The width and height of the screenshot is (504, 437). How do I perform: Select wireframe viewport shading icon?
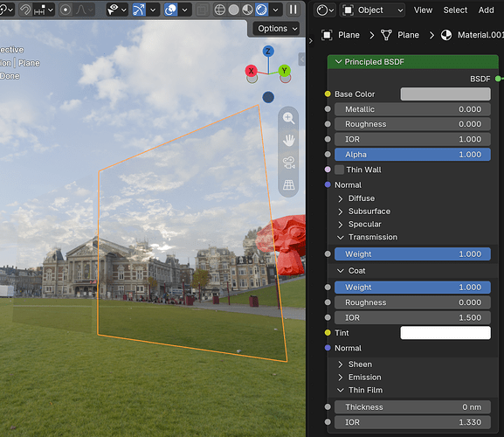[219, 10]
